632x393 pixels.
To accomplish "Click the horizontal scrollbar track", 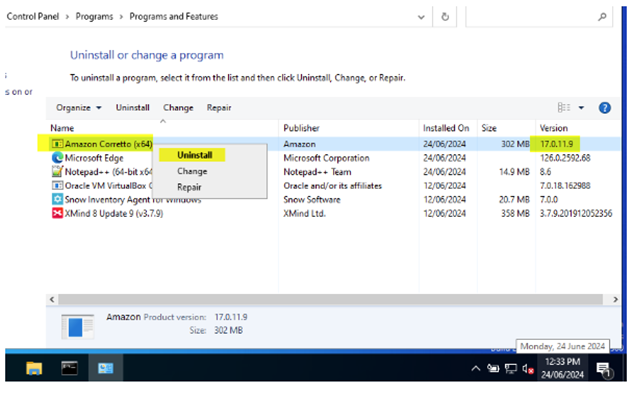I will pyautogui.click(x=331, y=299).
